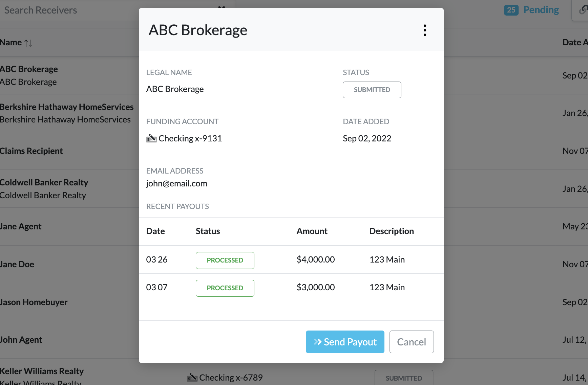The height and width of the screenshot is (385, 588).
Task: Toggle Keller Williams Realty SUBMITTED badge
Action: click(x=403, y=378)
